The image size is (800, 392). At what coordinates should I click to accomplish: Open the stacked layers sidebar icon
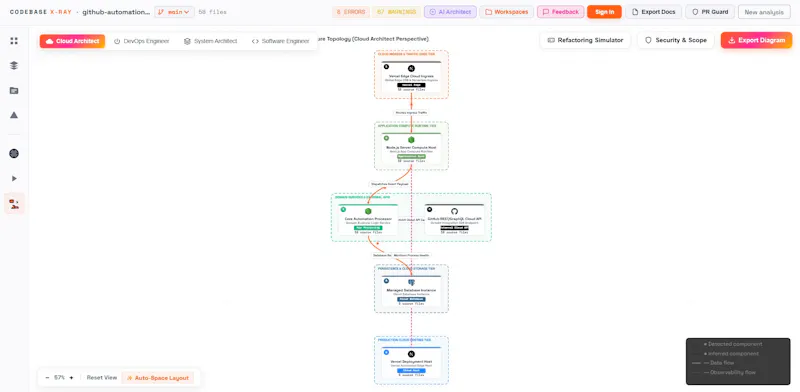[14, 65]
